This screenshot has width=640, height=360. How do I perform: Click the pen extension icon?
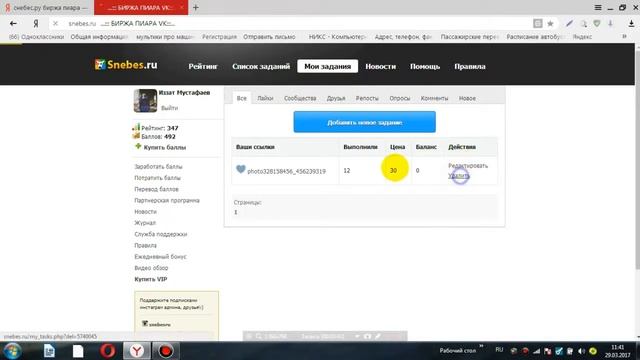tap(569, 24)
